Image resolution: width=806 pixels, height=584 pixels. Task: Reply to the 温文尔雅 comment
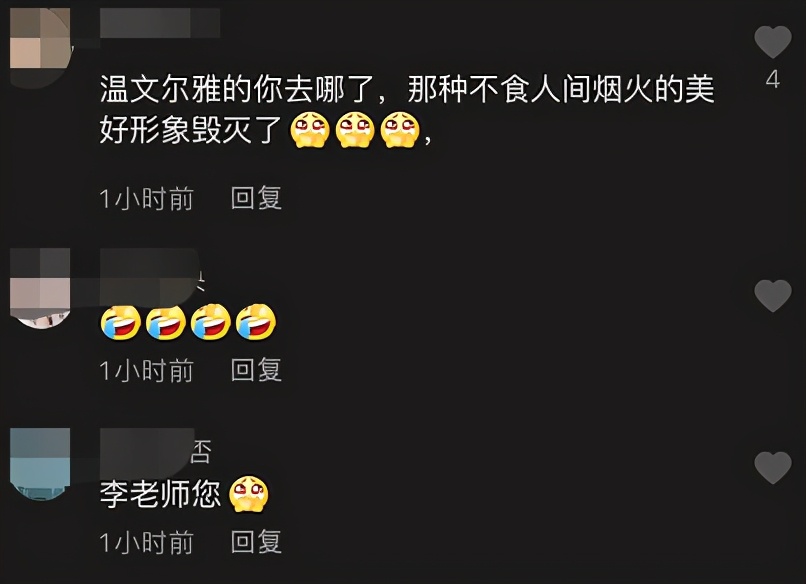[256, 198]
